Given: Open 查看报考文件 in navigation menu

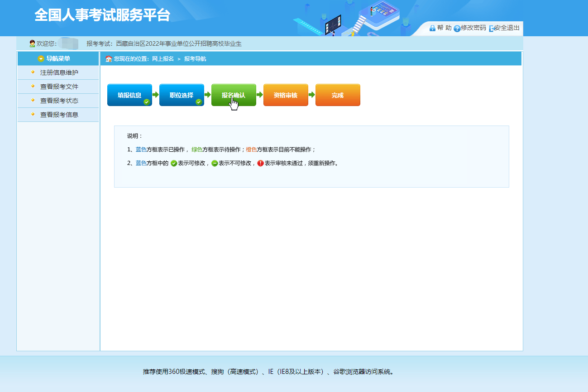Looking at the screenshot, I should tap(59, 87).
